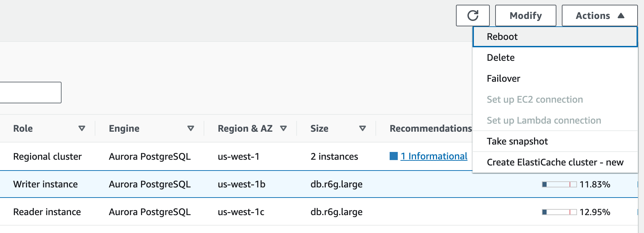This screenshot has height=233, width=644.
Task: Click the Modify button
Action: 525,16
